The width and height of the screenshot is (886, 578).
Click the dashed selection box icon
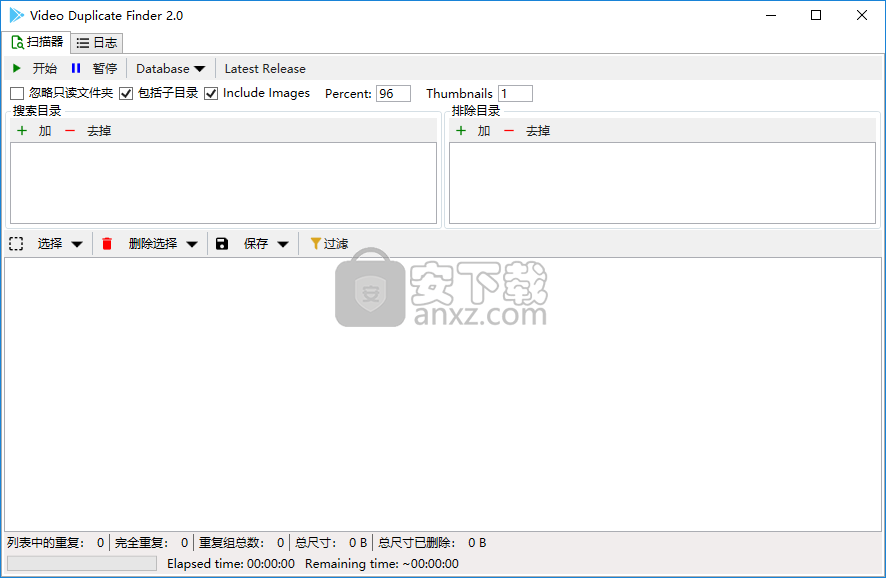16,244
